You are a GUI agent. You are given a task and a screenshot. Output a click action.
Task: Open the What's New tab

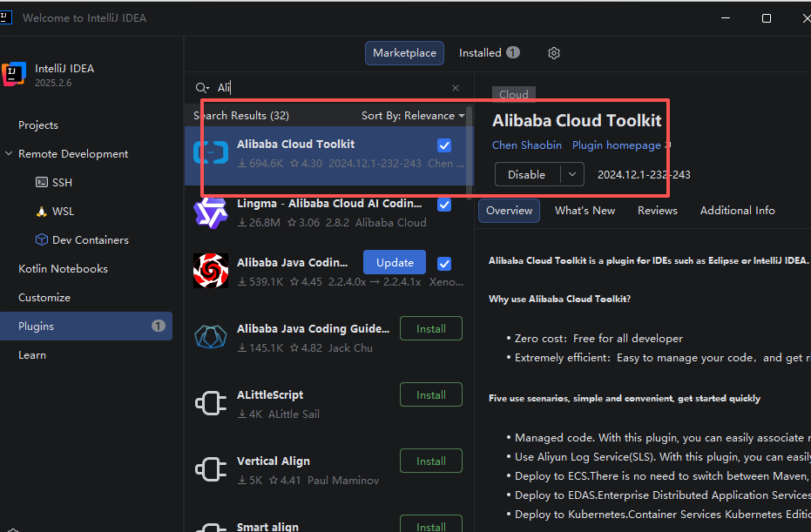[585, 211]
